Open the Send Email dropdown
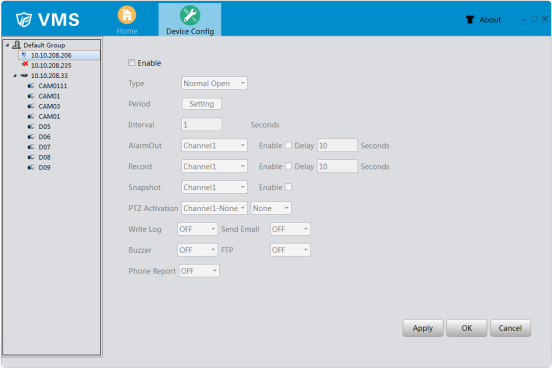 click(290, 229)
